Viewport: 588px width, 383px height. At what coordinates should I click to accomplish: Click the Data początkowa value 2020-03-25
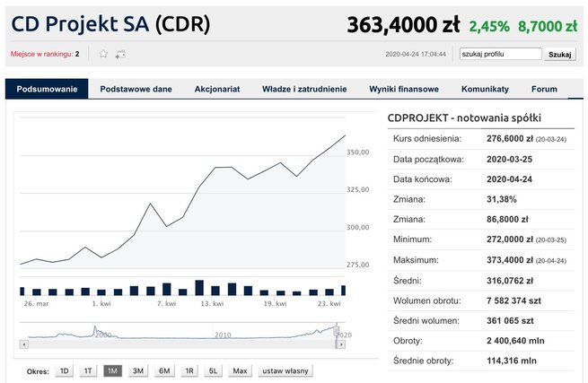click(509, 160)
